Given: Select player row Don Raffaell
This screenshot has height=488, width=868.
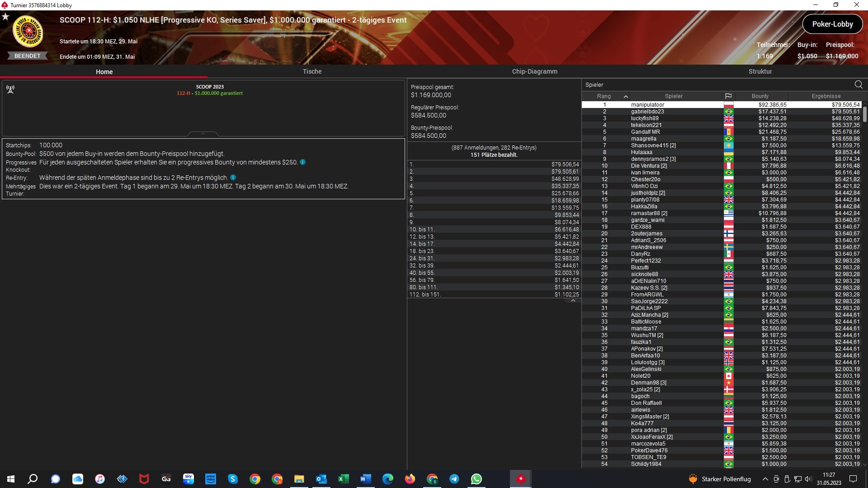Looking at the screenshot, I should pos(722,403).
